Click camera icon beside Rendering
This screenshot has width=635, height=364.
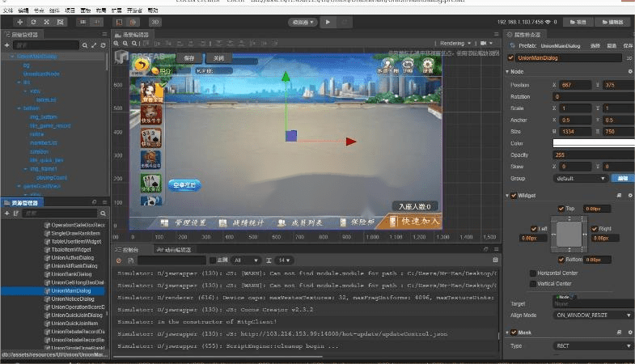click(483, 43)
